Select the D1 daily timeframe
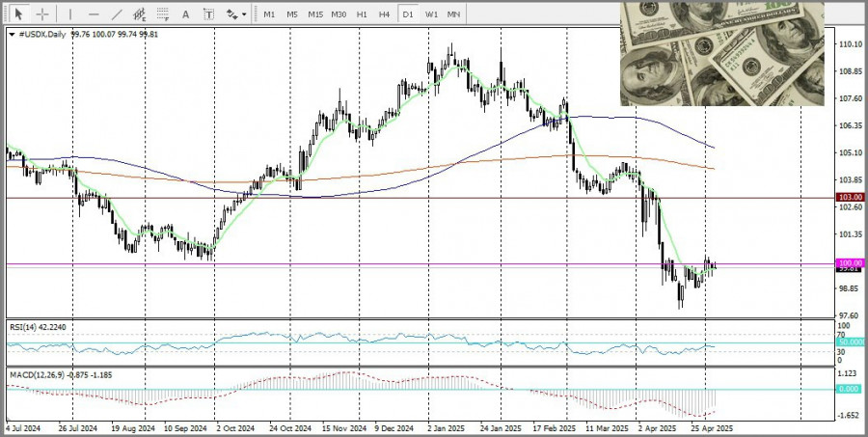Image resolution: width=868 pixels, height=437 pixels. (x=407, y=14)
